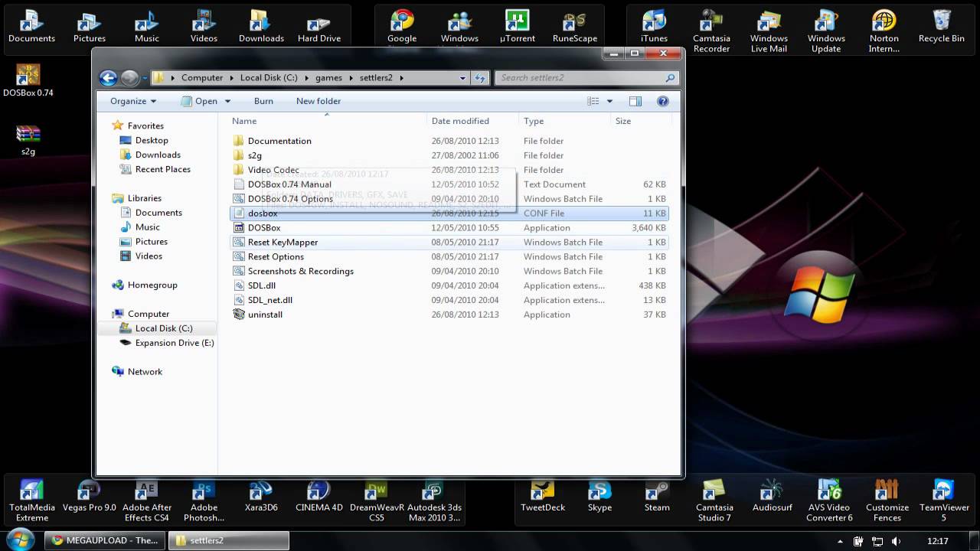
Task: Select Reset KeyMapper batch file
Action: click(x=449, y=243)
